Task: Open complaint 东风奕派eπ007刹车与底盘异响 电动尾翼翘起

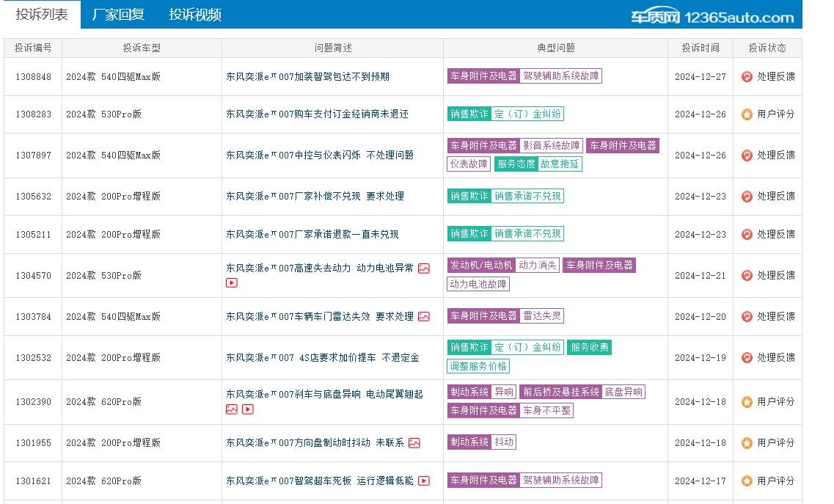Action: click(x=324, y=395)
